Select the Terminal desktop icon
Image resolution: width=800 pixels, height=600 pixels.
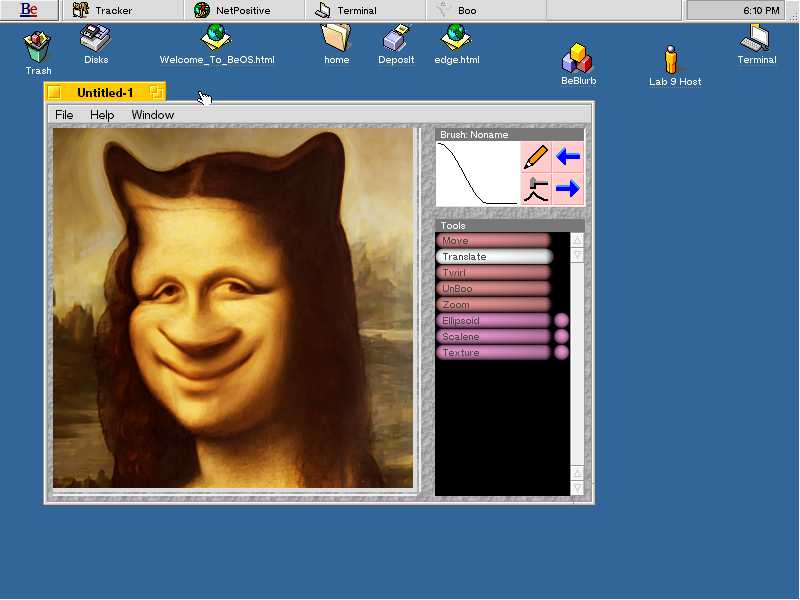[x=757, y=45]
